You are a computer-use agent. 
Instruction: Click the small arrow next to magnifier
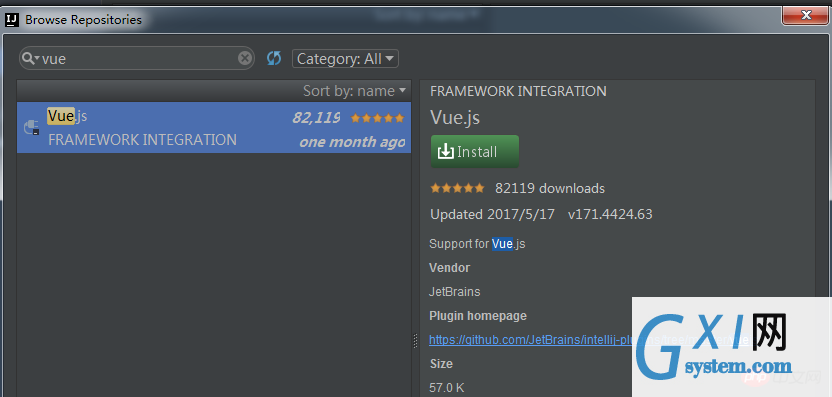click(x=37, y=59)
